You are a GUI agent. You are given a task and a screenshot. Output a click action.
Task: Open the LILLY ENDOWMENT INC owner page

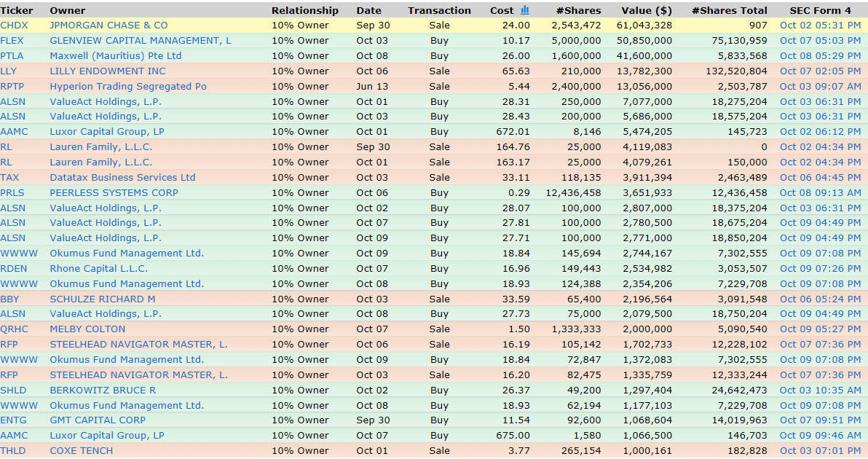point(108,71)
